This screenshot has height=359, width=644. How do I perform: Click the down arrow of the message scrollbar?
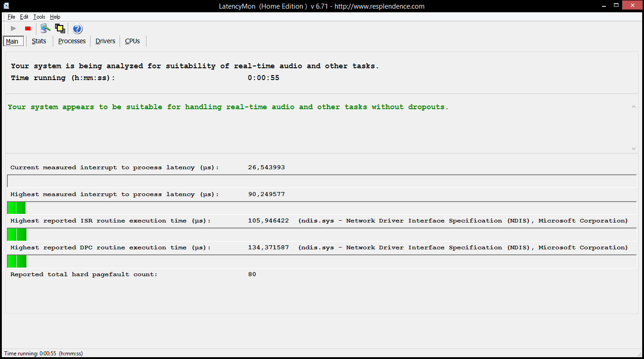pyautogui.click(x=634, y=148)
